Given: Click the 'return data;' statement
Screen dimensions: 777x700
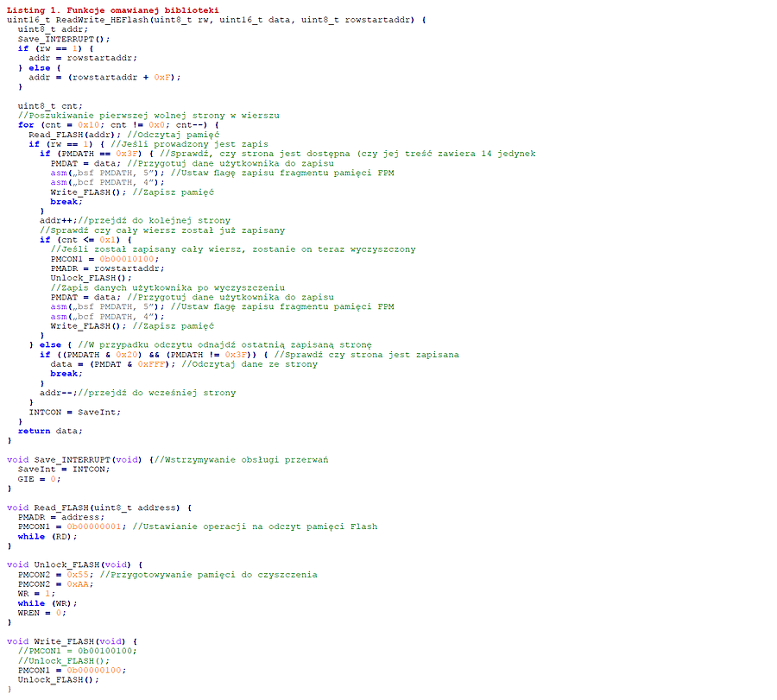Looking at the screenshot, I should pyautogui.click(x=50, y=431).
